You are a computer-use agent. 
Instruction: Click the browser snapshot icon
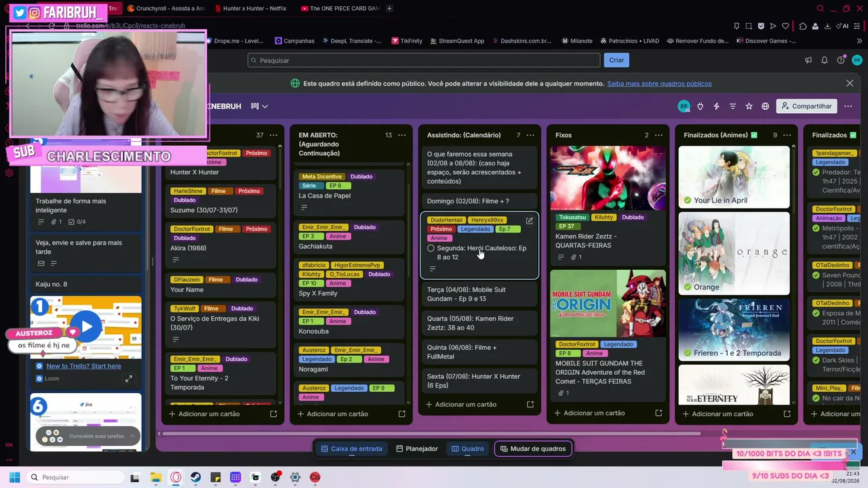tap(749, 26)
